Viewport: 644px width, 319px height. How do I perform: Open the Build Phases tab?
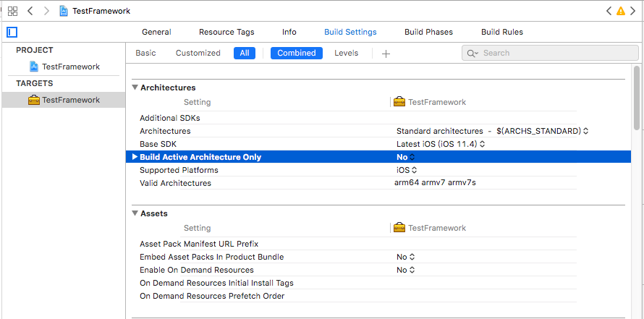pyautogui.click(x=428, y=32)
